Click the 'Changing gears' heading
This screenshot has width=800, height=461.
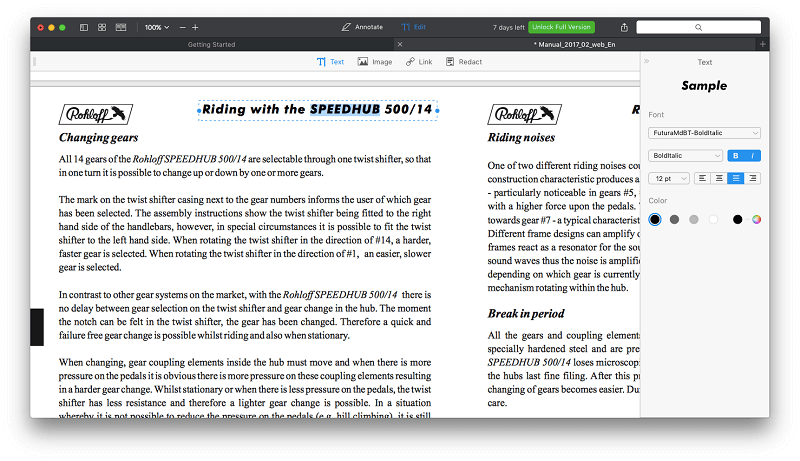[98, 138]
